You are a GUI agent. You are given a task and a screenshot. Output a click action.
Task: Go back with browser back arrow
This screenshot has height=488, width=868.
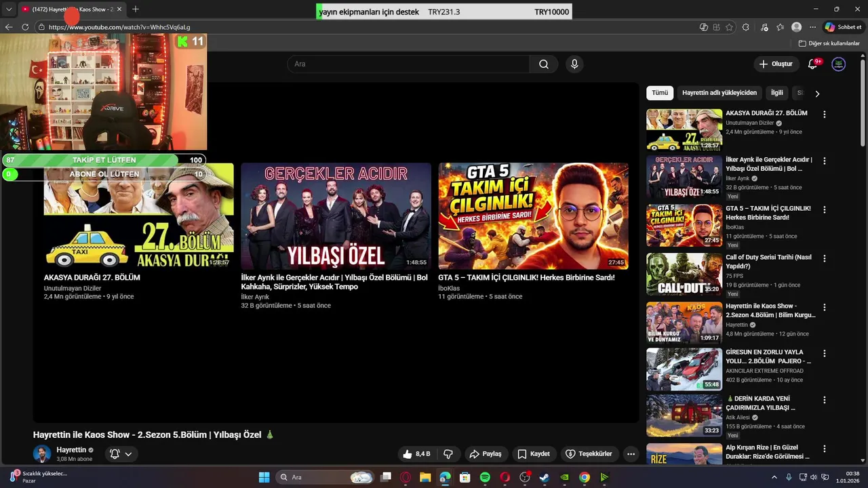[x=9, y=27]
